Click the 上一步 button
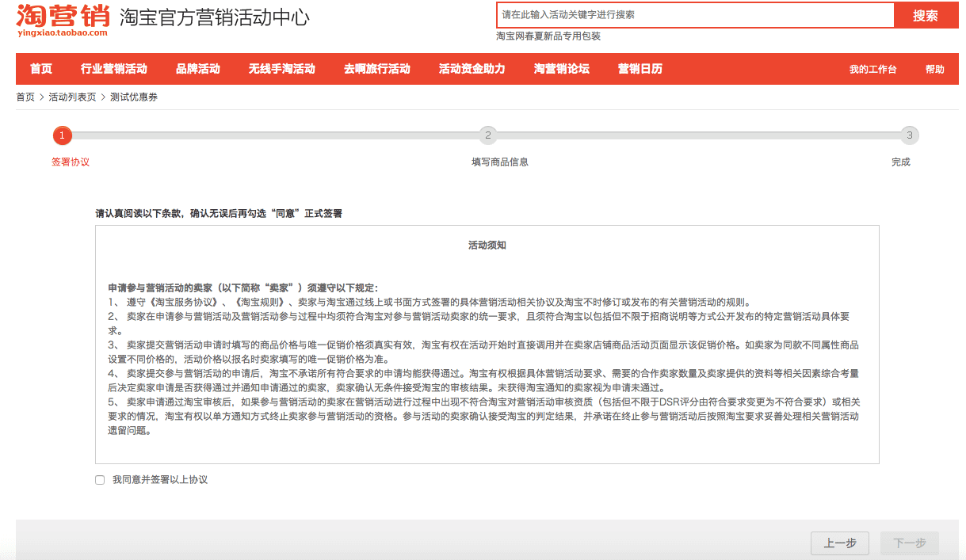 point(840,543)
